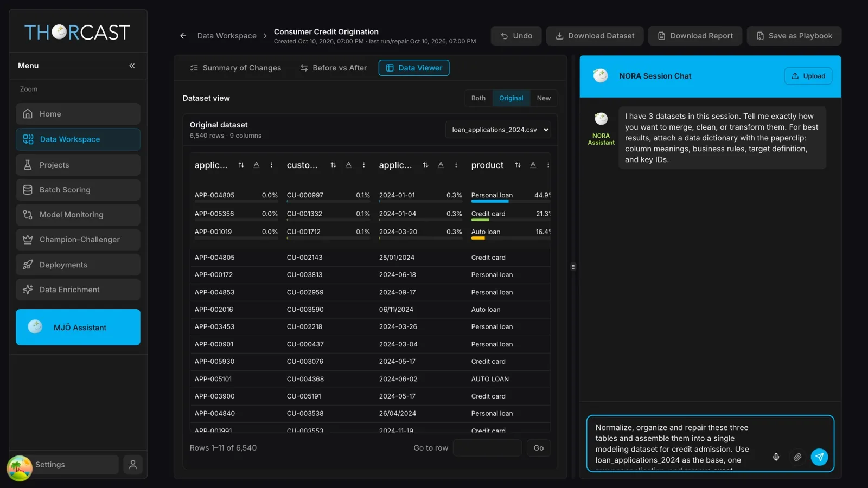Click Save as Playbook
Viewport: 868px width, 488px height.
click(794, 36)
